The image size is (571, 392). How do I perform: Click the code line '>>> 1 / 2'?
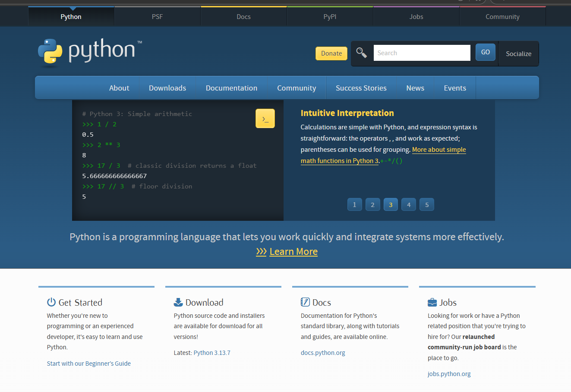click(99, 124)
